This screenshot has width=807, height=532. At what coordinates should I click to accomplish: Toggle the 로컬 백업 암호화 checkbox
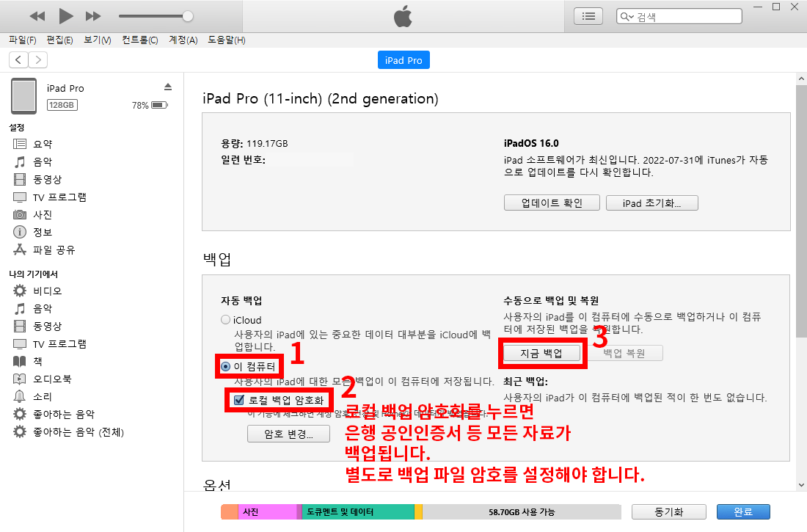click(x=239, y=400)
